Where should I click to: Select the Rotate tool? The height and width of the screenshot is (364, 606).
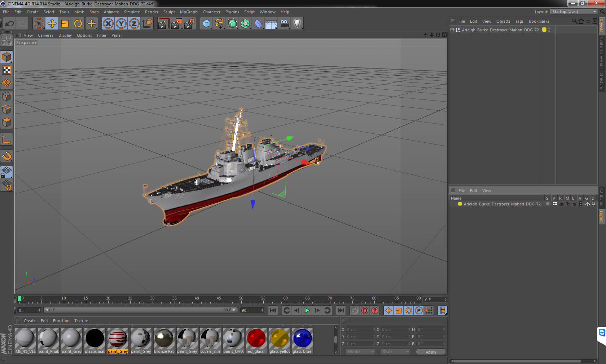[78, 24]
